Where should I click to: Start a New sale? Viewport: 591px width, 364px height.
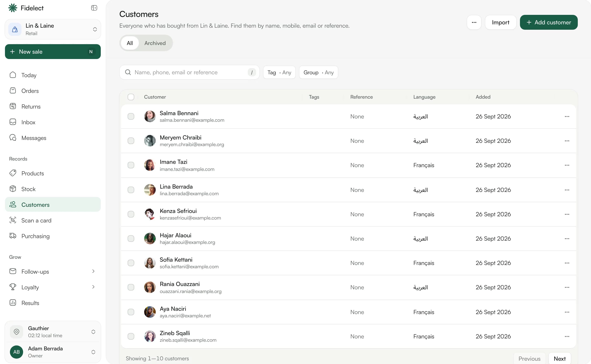53,52
